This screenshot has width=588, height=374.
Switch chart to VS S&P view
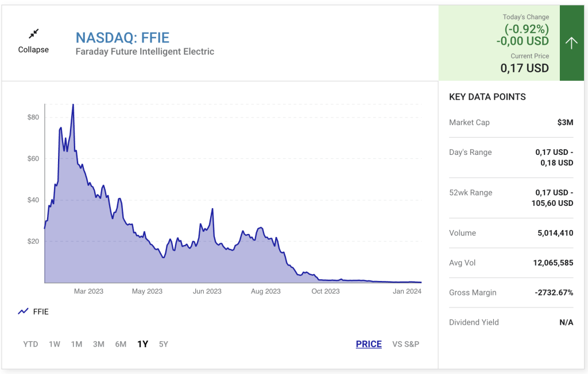click(x=406, y=344)
